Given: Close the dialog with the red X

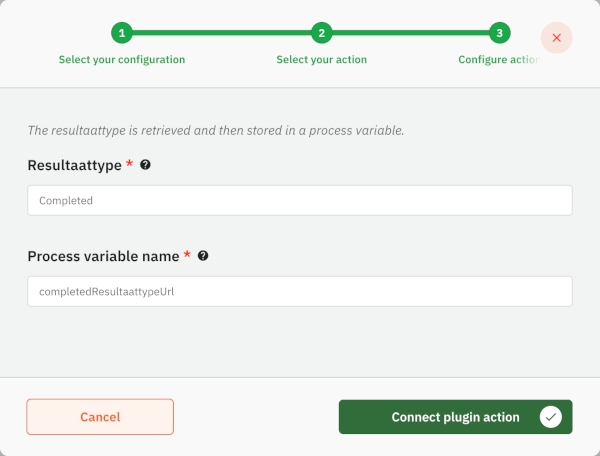Looking at the screenshot, I should (556, 38).
